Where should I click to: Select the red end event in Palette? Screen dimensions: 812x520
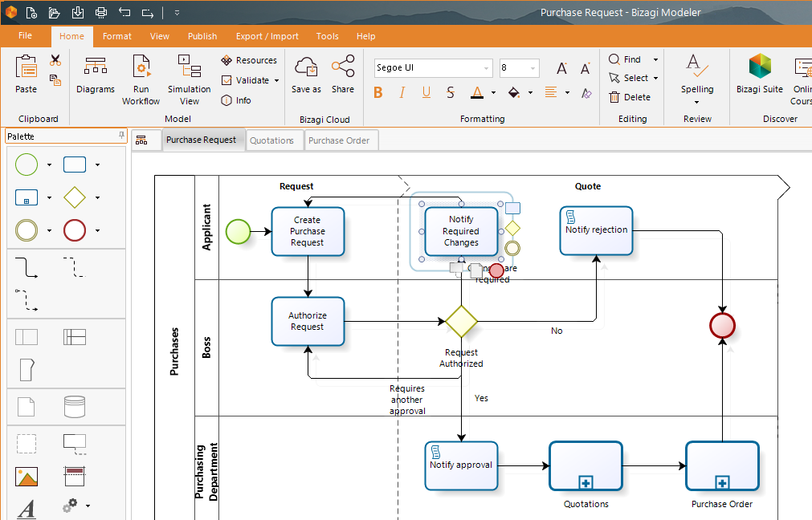[x=75, y=231]
